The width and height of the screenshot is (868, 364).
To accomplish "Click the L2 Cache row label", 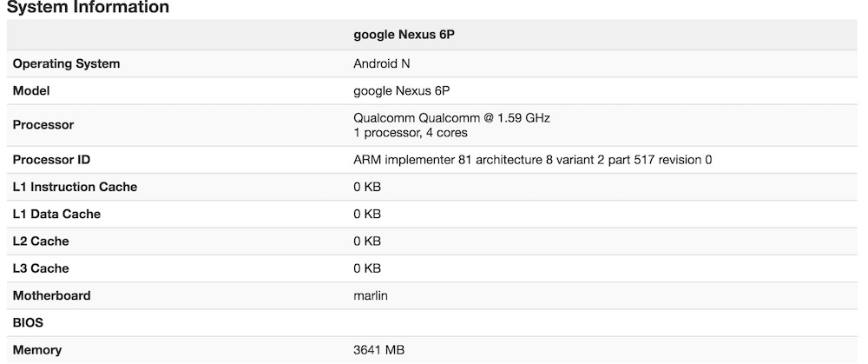I will 41,241.
